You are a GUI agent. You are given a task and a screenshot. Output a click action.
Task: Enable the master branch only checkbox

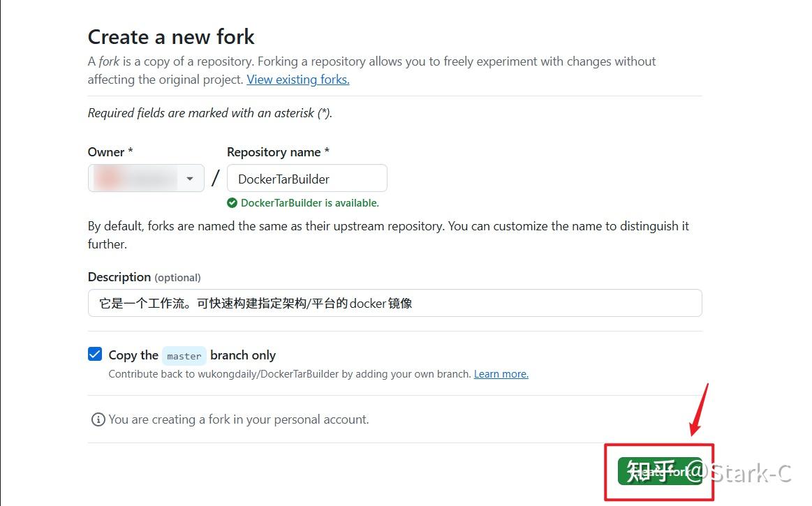(x=94, y=354)
